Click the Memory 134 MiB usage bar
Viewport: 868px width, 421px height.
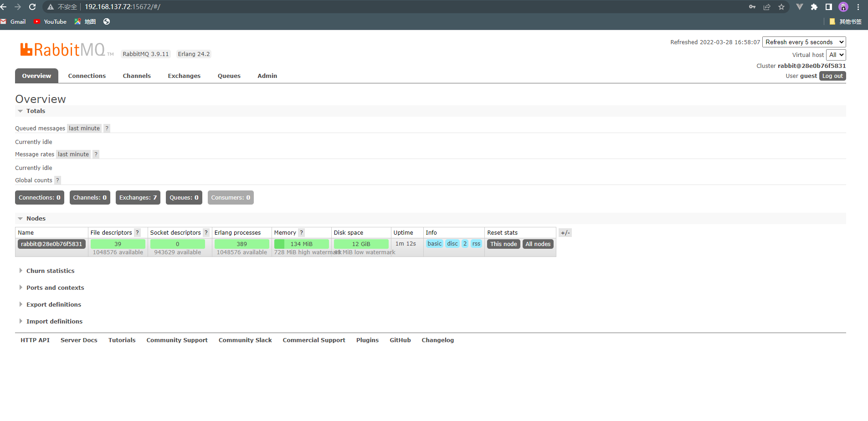click(302, 244)
